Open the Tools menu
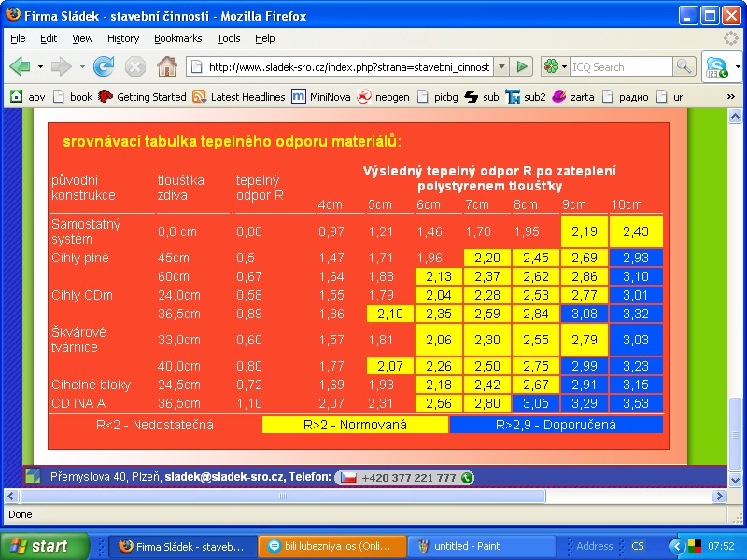 [x=229, y=38]
